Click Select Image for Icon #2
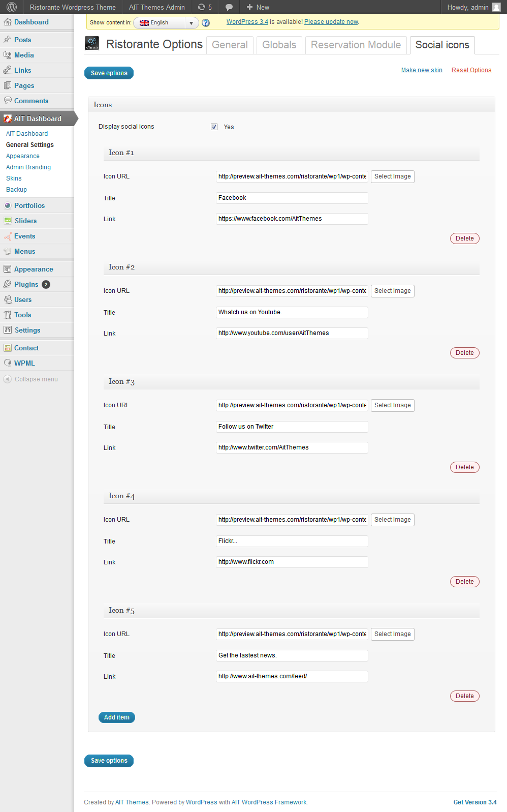This screenshot has width=507, height=812. click(392, 291)
